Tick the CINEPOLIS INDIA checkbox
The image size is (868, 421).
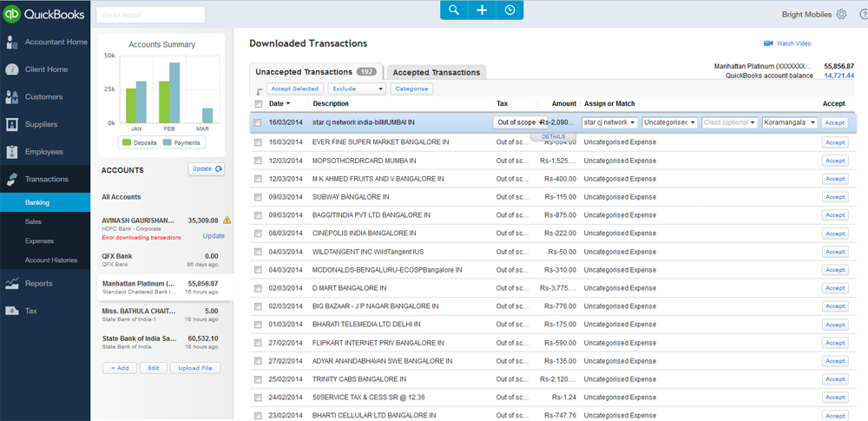pos(258,234)
